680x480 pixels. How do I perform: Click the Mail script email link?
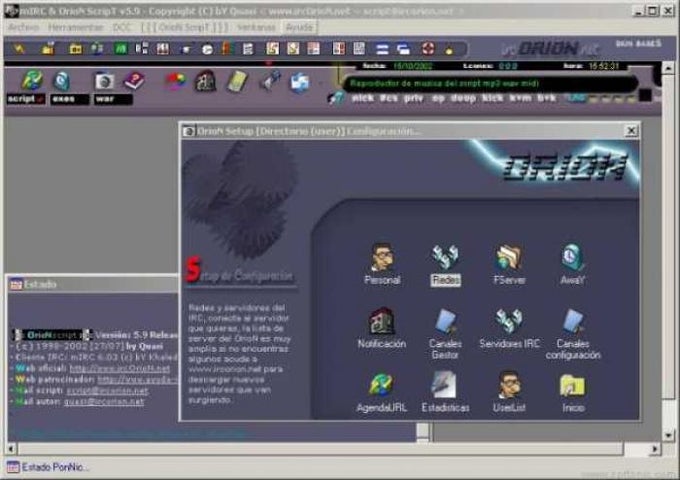point(107,390)
